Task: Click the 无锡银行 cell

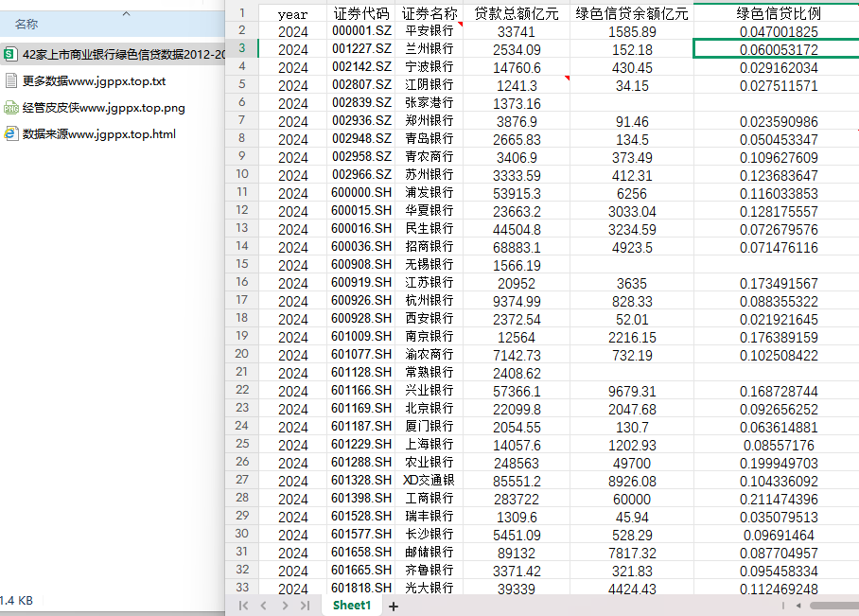Action: [429, 265]
